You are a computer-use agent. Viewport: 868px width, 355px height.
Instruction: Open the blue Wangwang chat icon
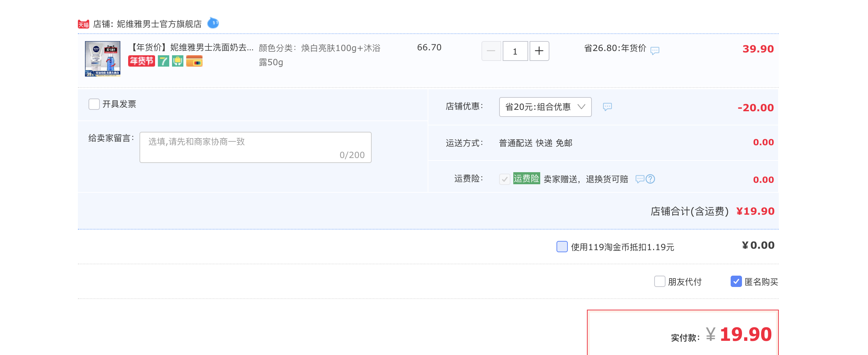pos(213,23)
